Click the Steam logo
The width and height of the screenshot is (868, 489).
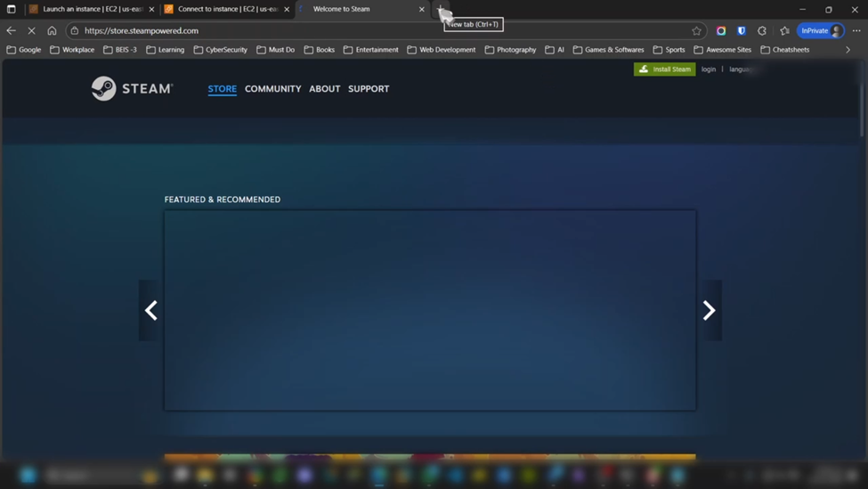(132, 88)
